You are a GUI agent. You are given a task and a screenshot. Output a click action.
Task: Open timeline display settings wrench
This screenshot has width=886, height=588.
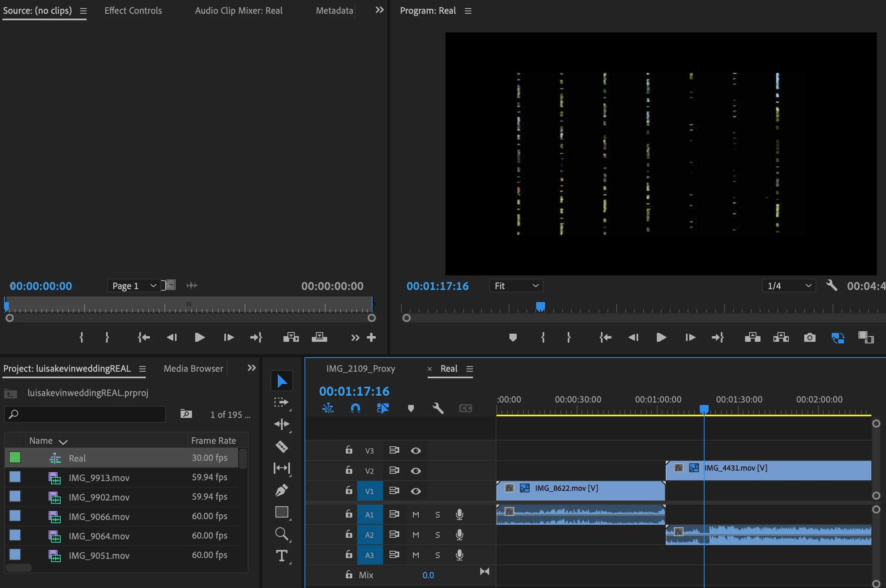point(438,408)
